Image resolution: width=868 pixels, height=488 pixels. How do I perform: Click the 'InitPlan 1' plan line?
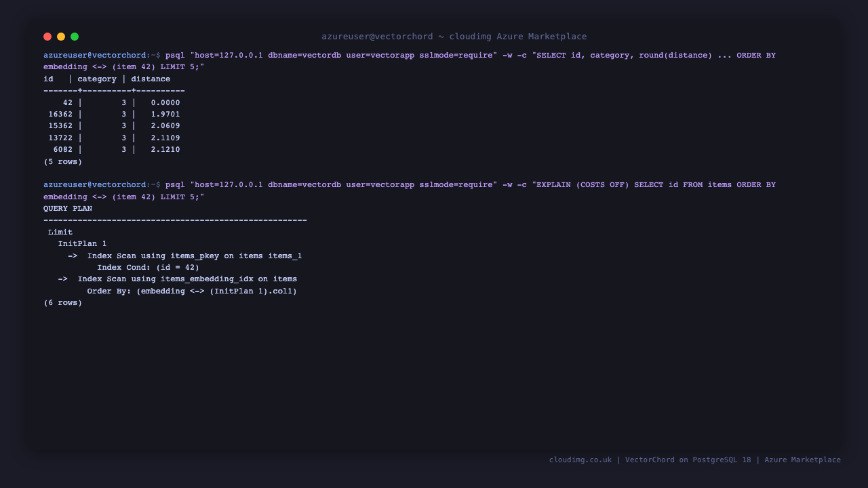[x=82, y=243]
